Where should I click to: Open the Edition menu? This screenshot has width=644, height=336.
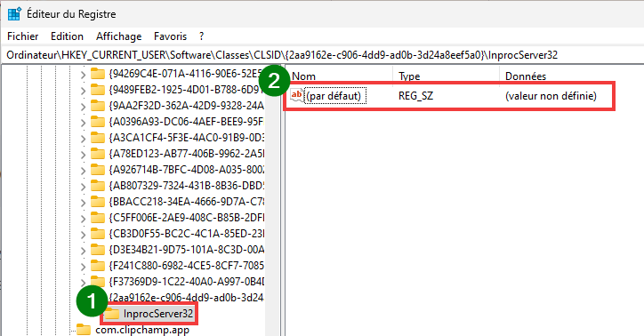pos(67,36)
